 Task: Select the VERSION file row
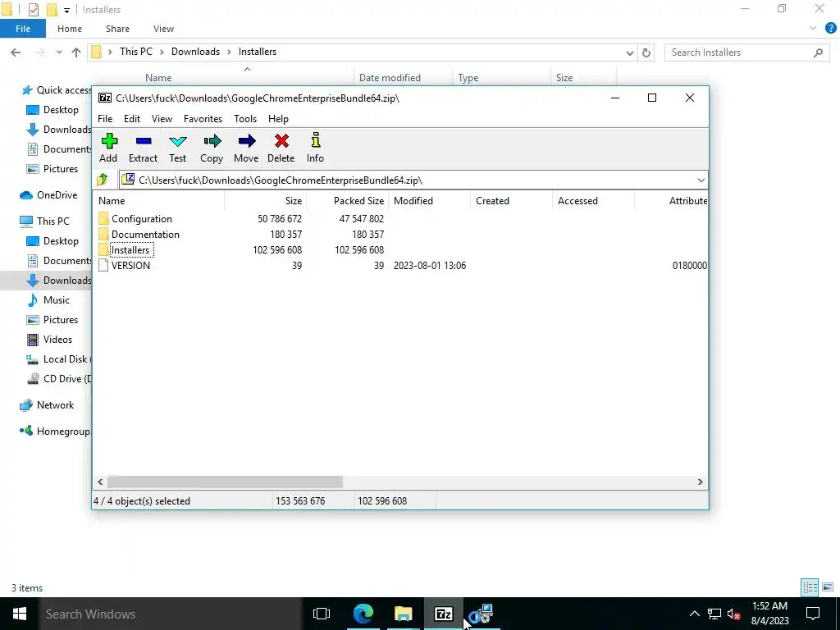399,265
